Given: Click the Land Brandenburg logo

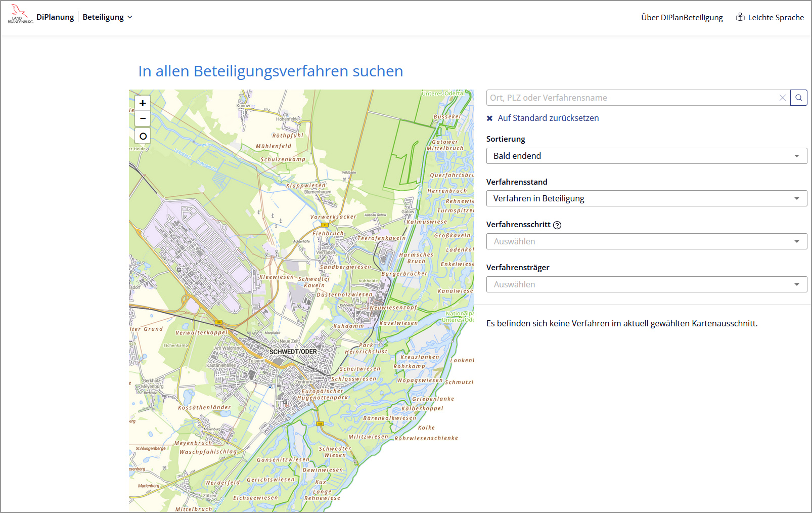Looking at the screenshot, I should pyautogui.click(x=20, y=15).
